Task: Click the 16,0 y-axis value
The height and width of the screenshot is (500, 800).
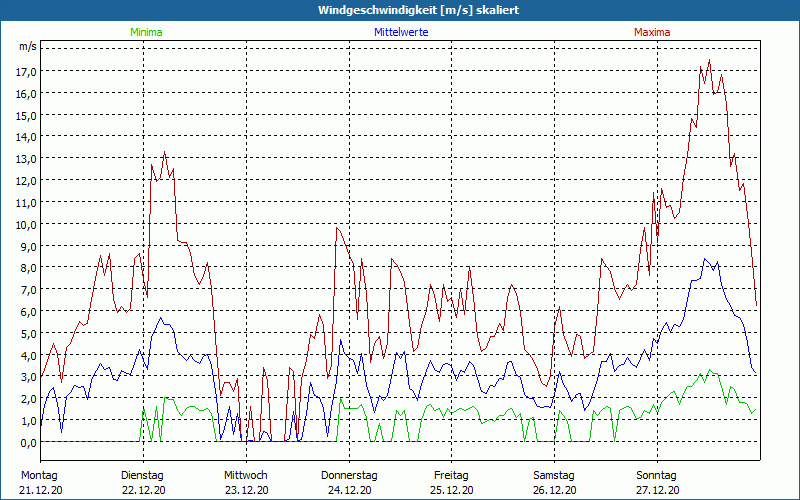Action: [x=26, y=93]
